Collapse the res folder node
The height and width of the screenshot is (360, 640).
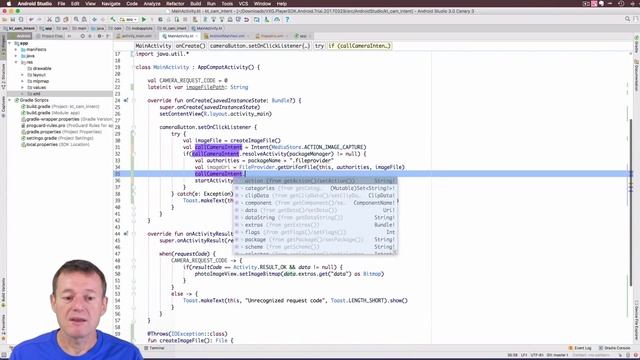(16, 62)
